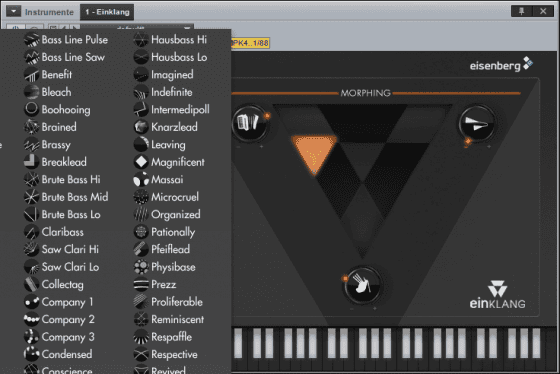Image resolution: width=560 pixels, height=374 pixels.
Task: Pick the Physibase preset icon
Action: tap(141, 267)
